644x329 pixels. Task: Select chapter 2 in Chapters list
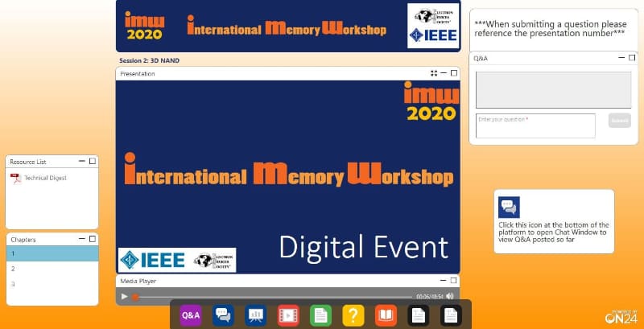coord(52,269)
